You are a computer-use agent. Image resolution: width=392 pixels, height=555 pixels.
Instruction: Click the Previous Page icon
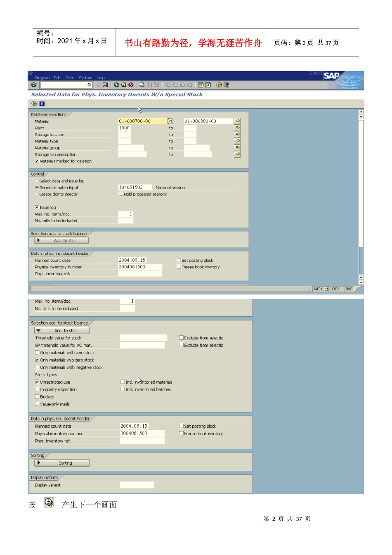click(175, 85)
